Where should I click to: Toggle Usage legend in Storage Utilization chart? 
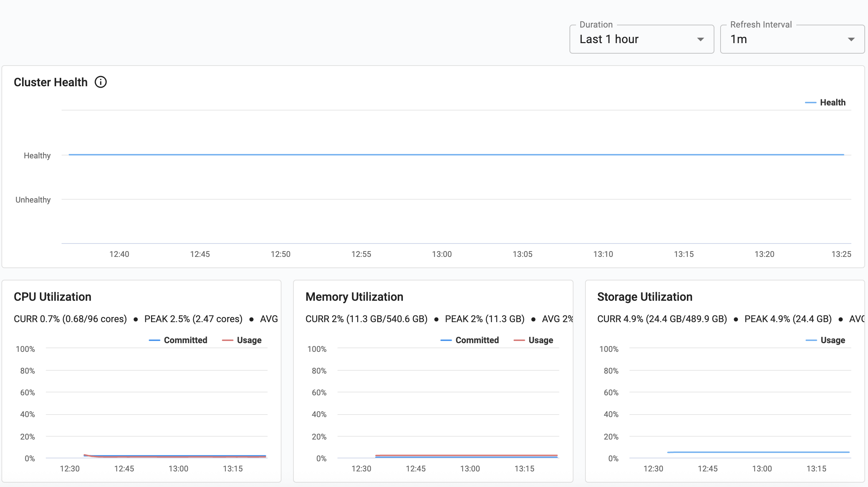[825, 340]
